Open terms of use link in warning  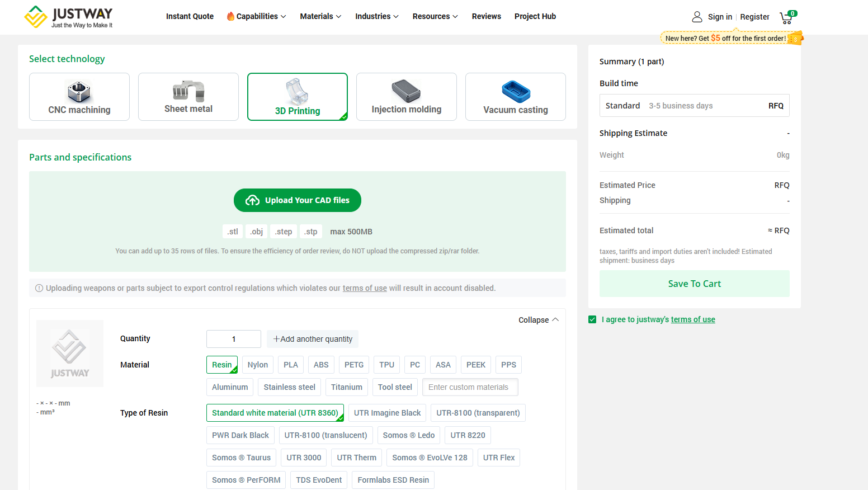[x=365, y=288]
